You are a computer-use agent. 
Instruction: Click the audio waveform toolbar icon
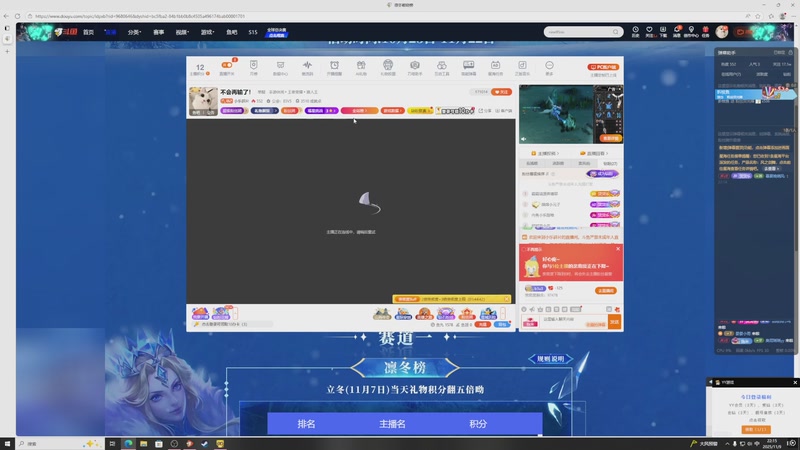(307, 65)
